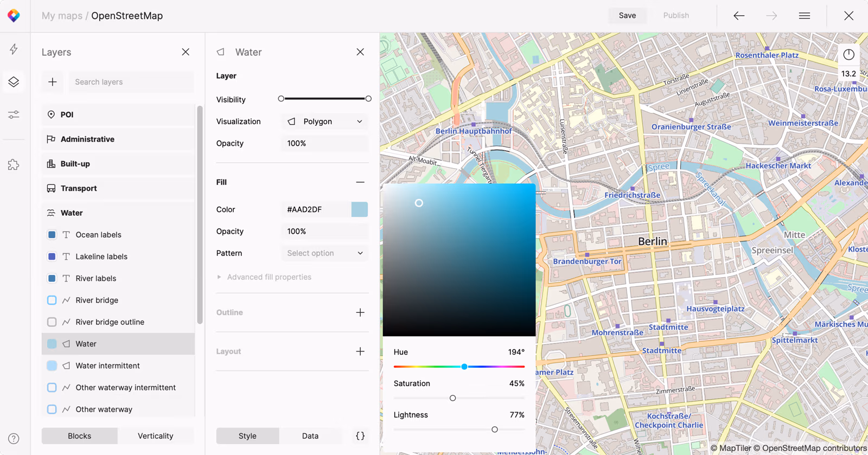Click the #AADFDF... color hex field
The height and width of the screenshot is (455, 868).
(316, 209)
